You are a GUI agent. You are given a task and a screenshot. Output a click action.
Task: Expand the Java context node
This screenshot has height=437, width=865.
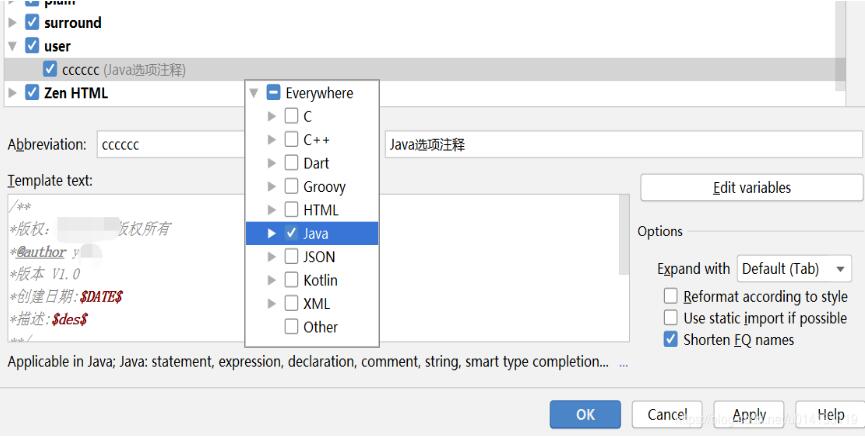coord(272,233)
